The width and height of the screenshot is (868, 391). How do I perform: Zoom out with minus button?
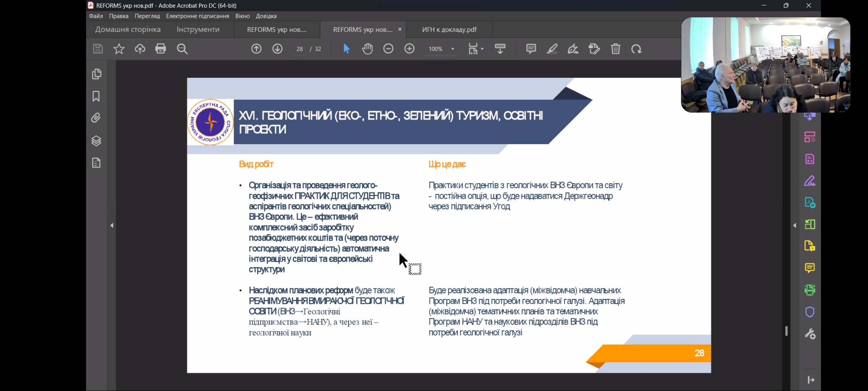(x=388, y=49)
